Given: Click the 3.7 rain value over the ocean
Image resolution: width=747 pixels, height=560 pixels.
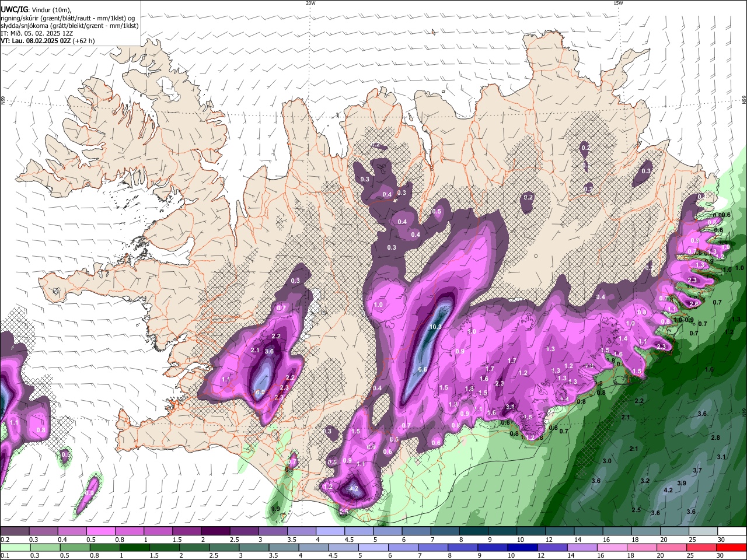Looking at the screenshot, I should (x=697, y=470).
